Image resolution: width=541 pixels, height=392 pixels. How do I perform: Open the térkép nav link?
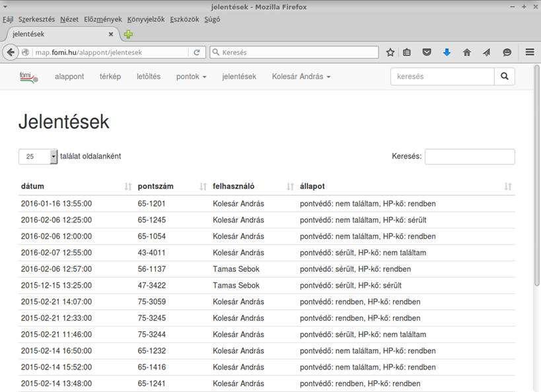pos(110,77)
